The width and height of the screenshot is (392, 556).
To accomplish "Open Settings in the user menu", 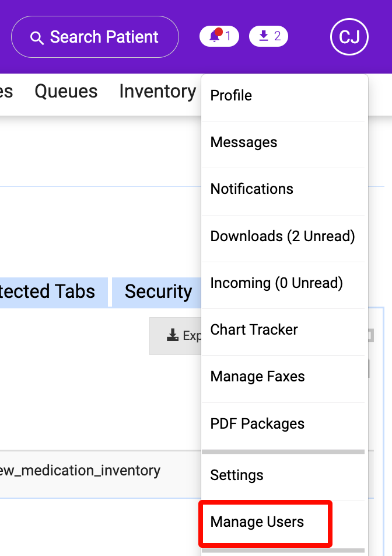I will [237, 475].
